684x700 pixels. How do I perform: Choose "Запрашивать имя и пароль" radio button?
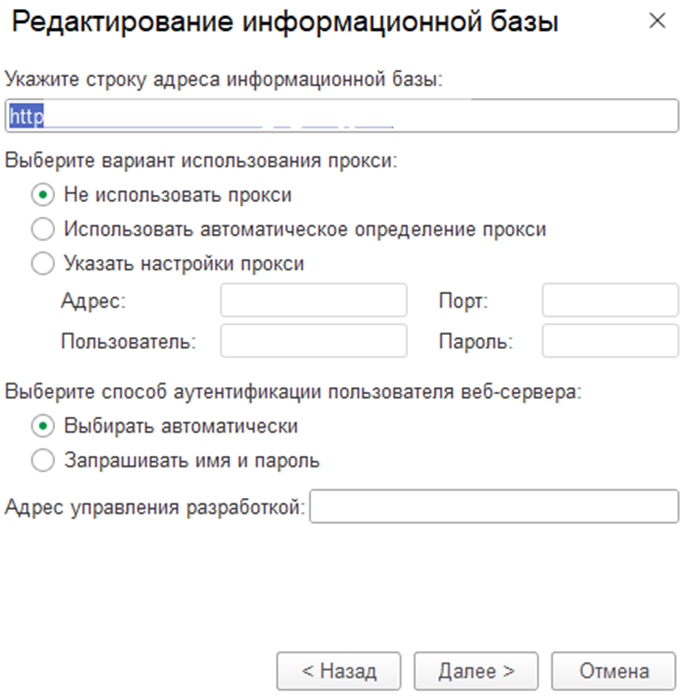(x=43, y=461)
